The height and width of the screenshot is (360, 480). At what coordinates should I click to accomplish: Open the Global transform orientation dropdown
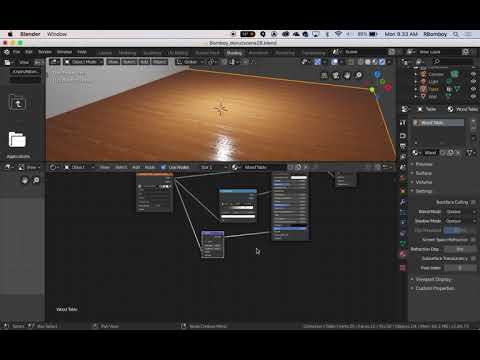190,62
